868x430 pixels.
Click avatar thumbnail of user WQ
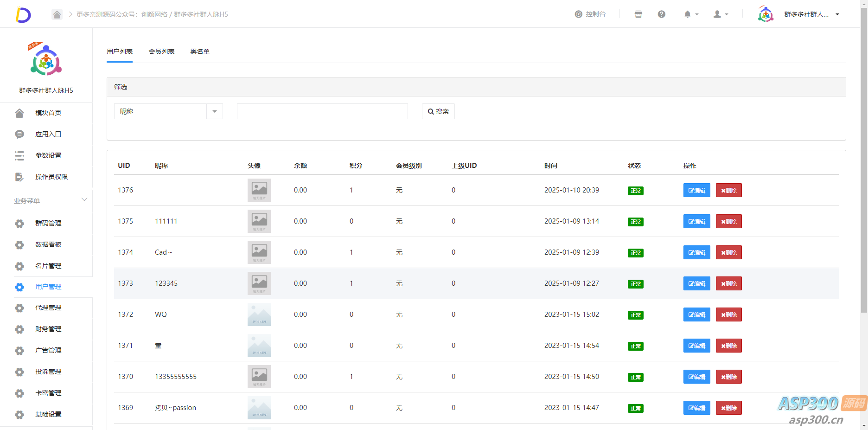point(259,314)
